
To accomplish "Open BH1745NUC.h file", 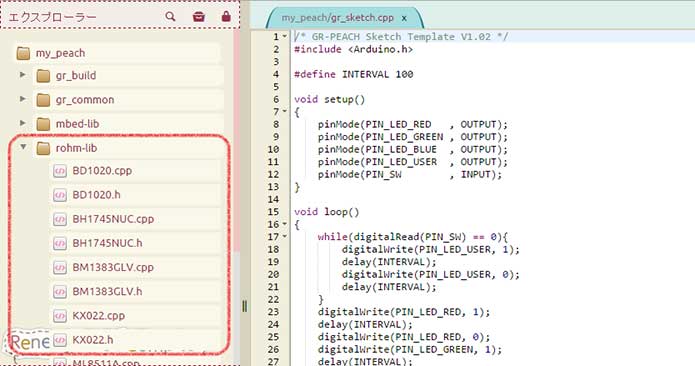I will [107, 243].
